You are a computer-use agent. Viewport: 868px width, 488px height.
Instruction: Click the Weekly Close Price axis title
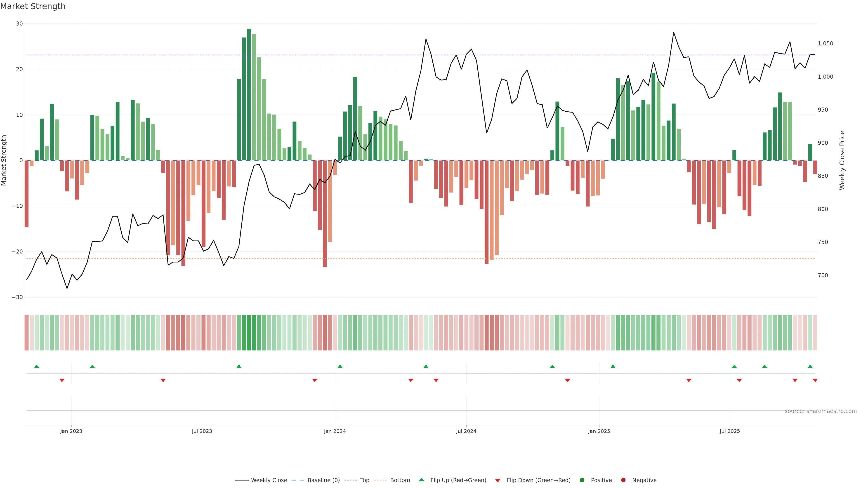pos(842,160)
